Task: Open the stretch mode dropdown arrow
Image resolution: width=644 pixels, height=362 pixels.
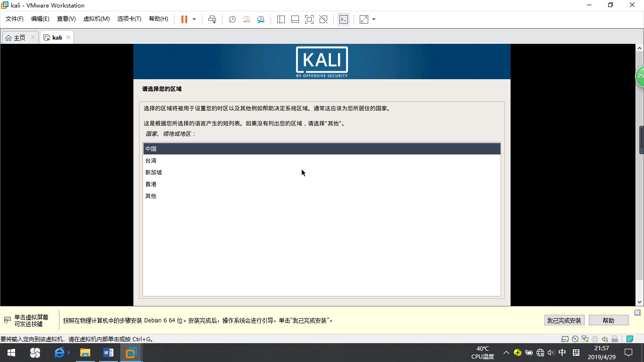Action: 374,19
